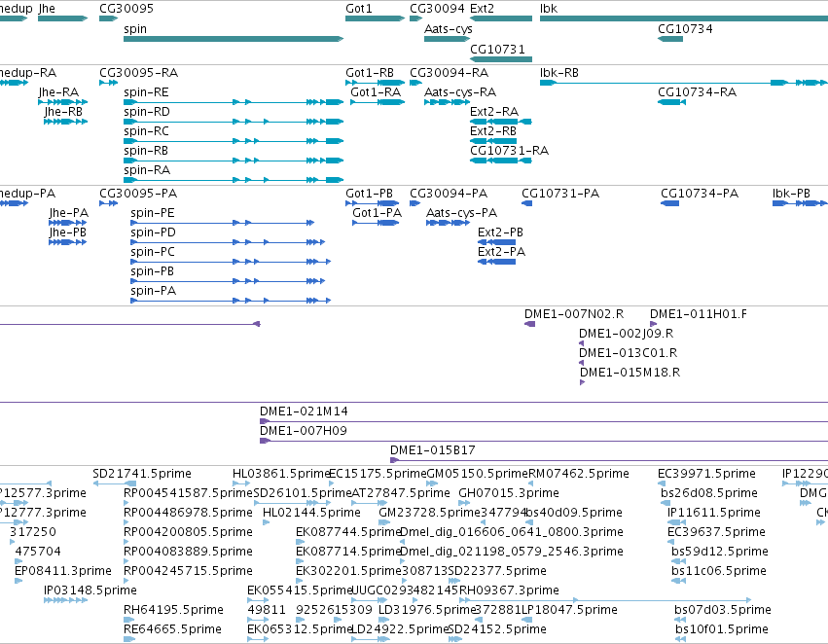This screenshot has width=828, height=644.
Task: Click the CG10734 gene arrow
Action: 670,39
